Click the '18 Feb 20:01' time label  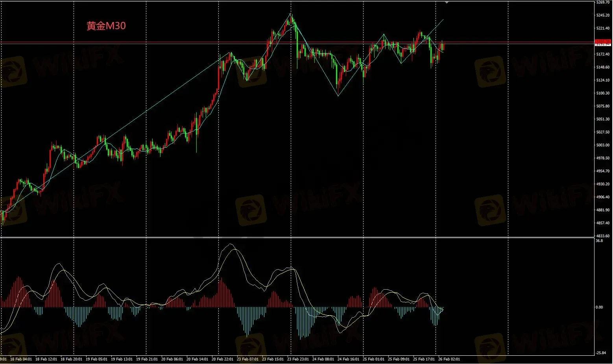(72, 359)
